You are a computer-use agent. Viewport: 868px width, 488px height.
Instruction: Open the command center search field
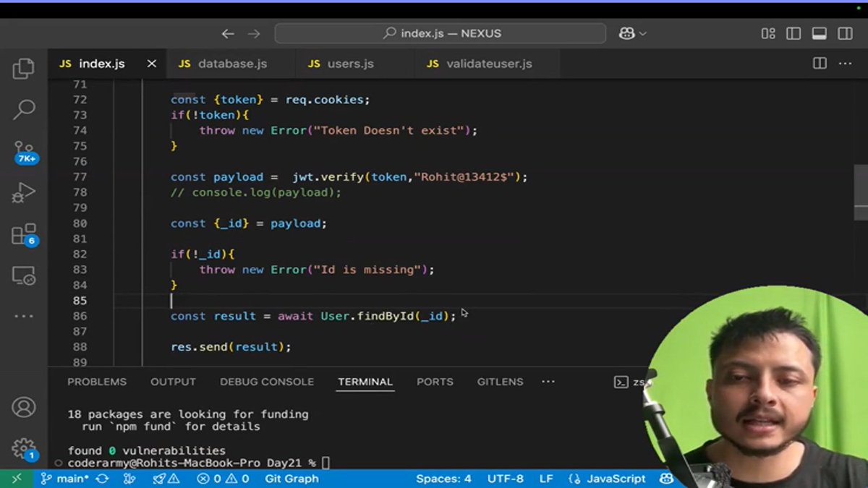[x=441, y=33]
